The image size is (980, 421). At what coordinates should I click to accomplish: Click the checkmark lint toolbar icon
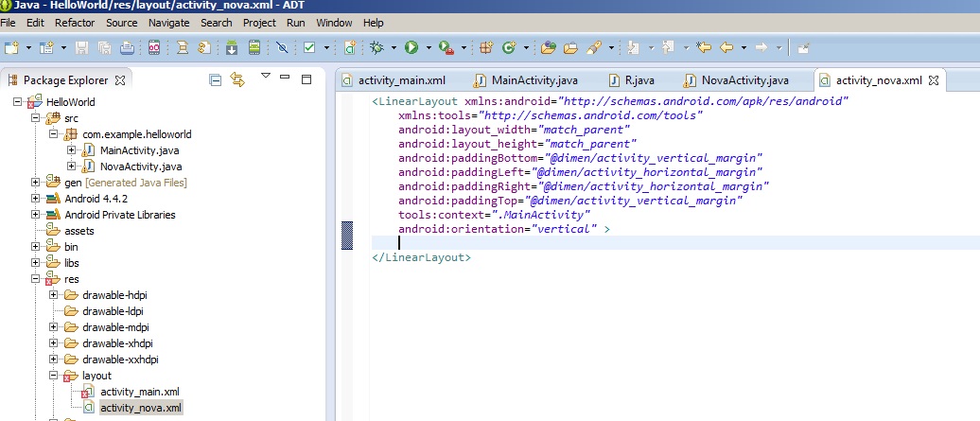(309, 47)
